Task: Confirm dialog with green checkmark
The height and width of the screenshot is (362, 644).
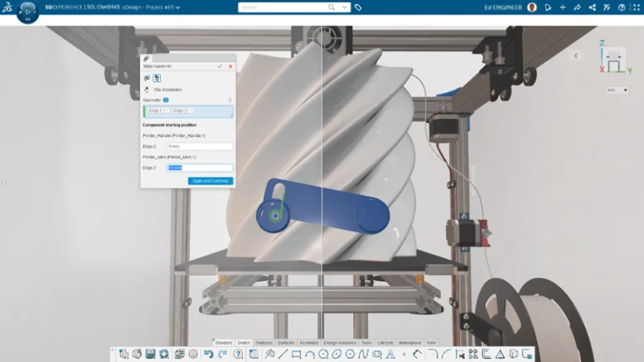Action: [220, 65]
